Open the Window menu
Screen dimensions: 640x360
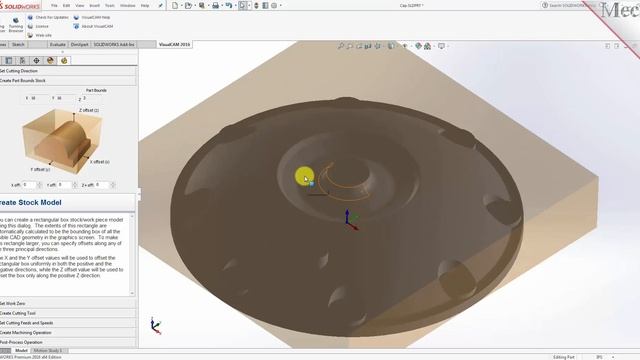click(x=127, y=6)
